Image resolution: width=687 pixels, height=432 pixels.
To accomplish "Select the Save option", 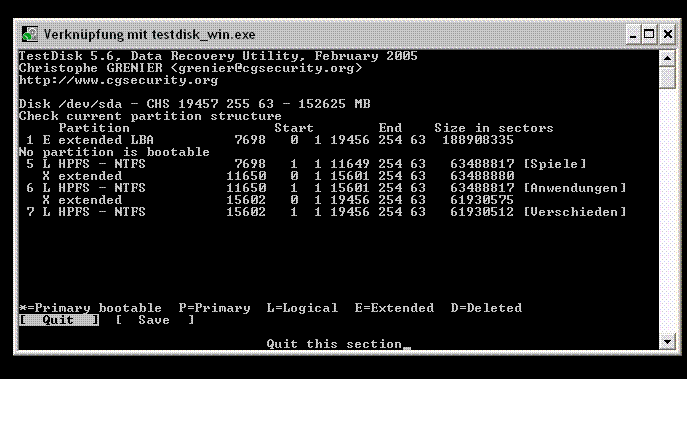I will pyautogui.click(x=155, y=320).
